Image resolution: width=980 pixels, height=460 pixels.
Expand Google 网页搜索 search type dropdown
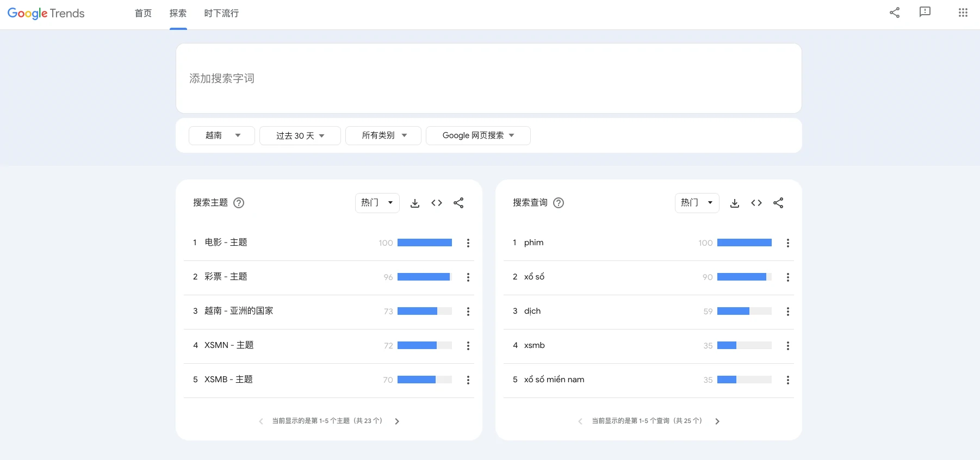coord(478,135)
